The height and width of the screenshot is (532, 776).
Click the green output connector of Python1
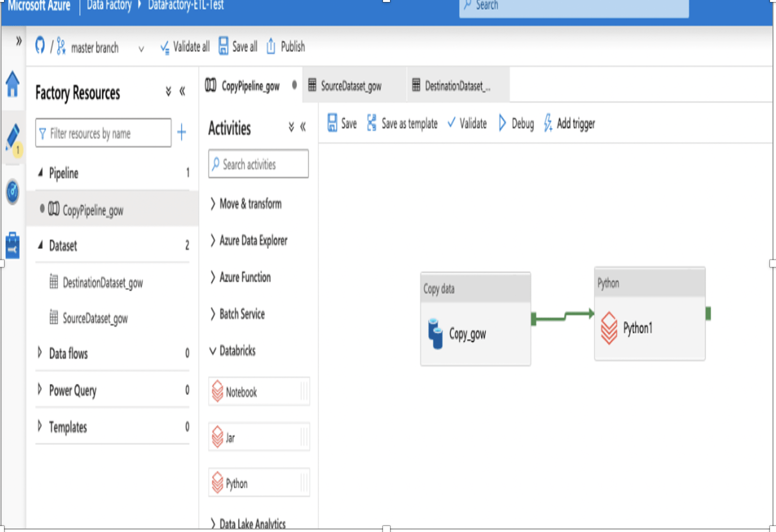pyautogui.click(x=708, y=314)
